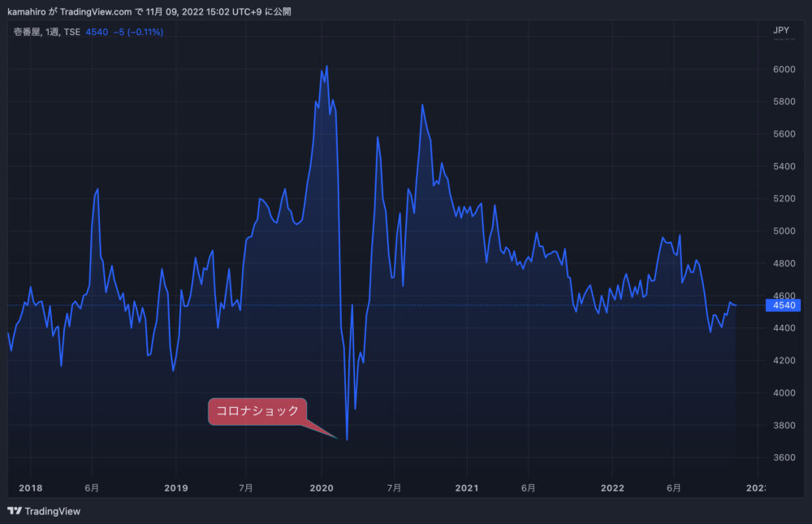Screen dimensions: 812x524
Task: Open the JPY currency selector
Action: (x=780, y=31)
